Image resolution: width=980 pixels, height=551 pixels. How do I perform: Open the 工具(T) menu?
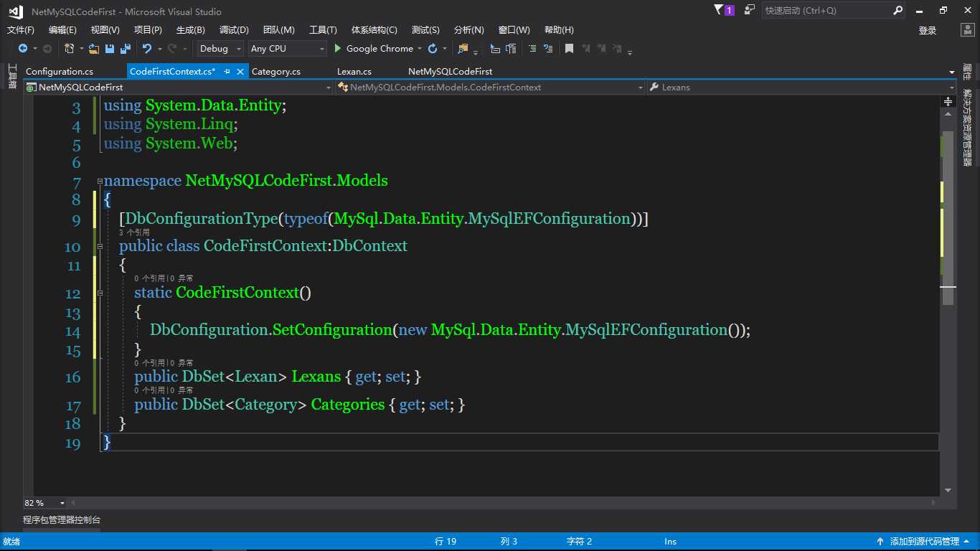pos(323,30)
